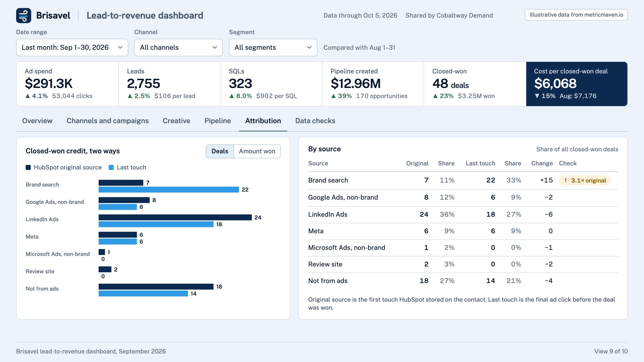Click Shared by Cobaltway Demand text
Screen dimensions: 644x362
coord(449,16)
